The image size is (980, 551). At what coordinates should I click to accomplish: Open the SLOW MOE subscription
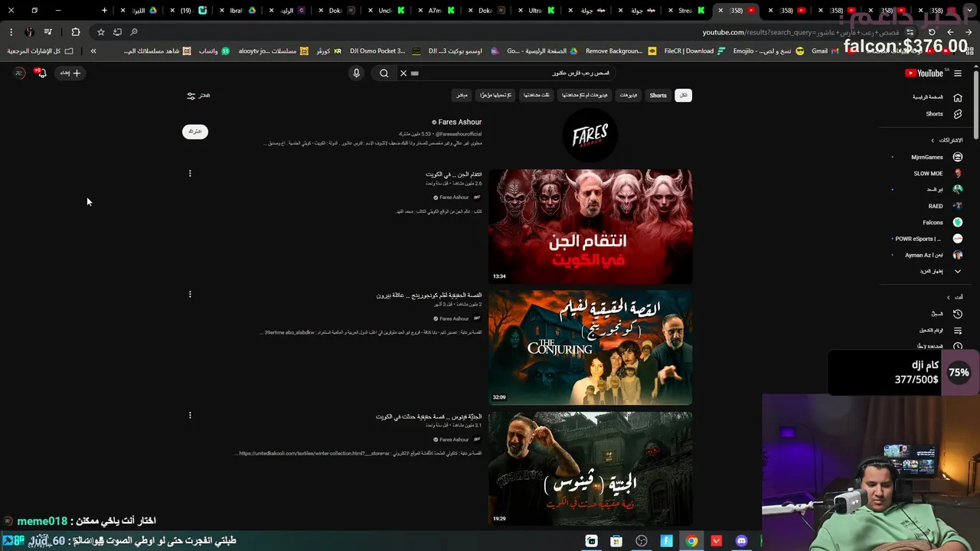(x=928, y=174)
